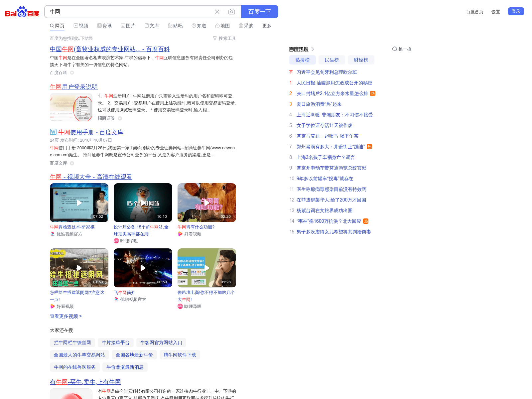Image resolution: width=532 pixels, height=399 pixels.
Task: Open the 采购 tab
Action: pos(246,26)
